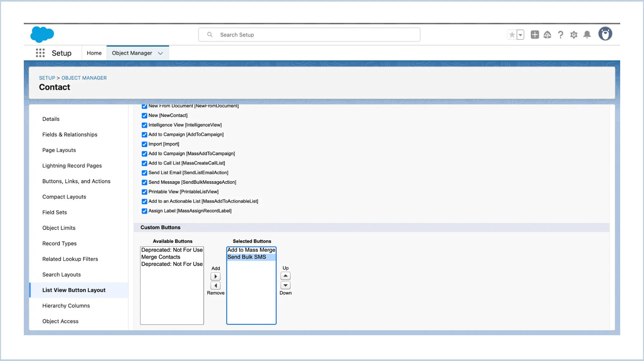Click the Salesforce cloud logo
Viewport: 644px width, 361px height.
(x=42, y=34)
